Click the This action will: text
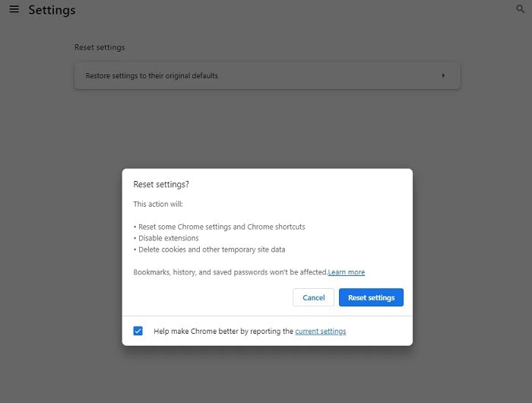This screenshot has height=403, width=532. click(158, 204)
